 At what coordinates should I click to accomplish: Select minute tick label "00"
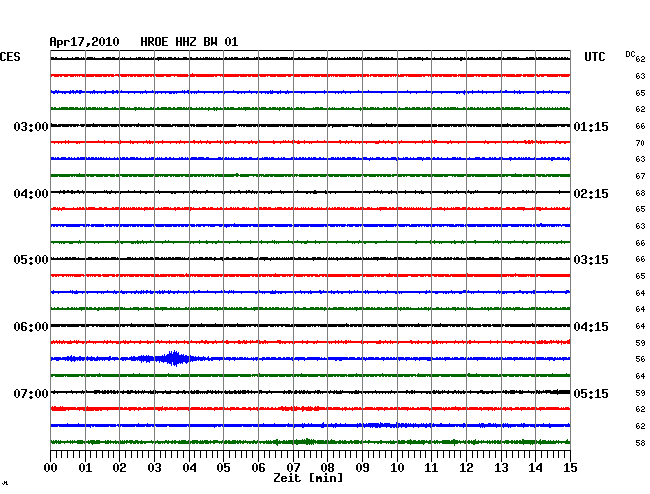pos(50,467)
